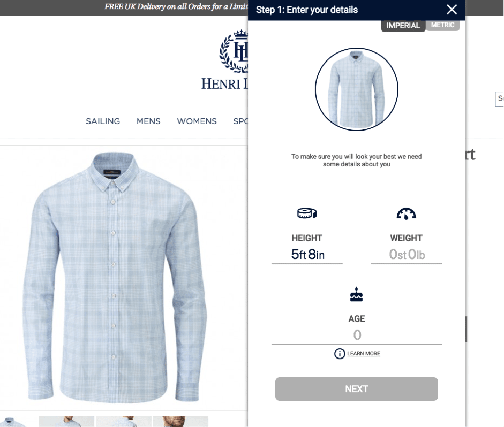Click the Henri Lloyd crest logo
Image resolution: width=504 pixels, height=427 pixels.
tap(234, 51)
